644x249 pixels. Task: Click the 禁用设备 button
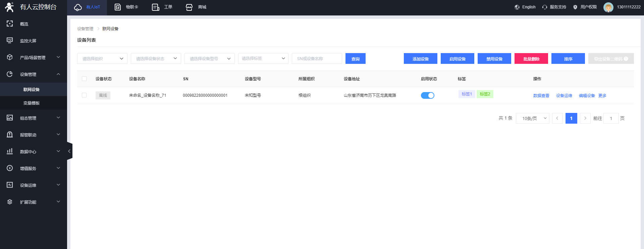pos(494,58)
